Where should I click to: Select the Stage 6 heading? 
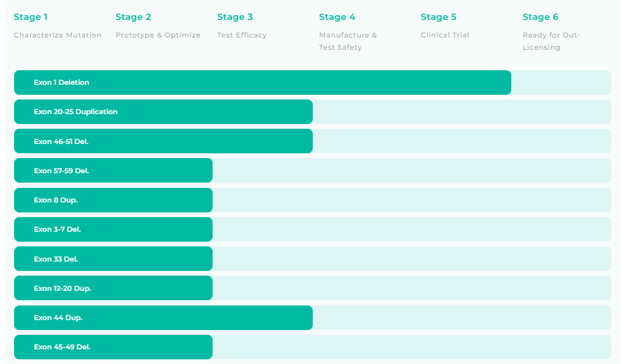540,17
